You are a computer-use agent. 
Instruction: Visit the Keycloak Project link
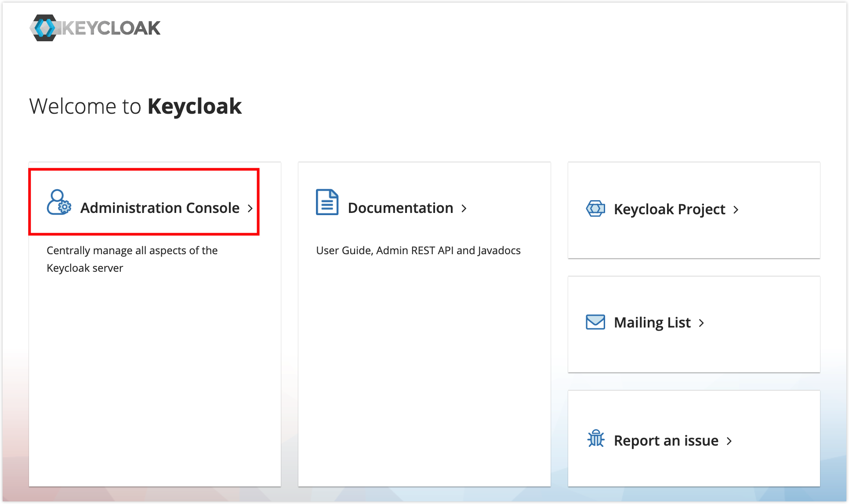669,209
